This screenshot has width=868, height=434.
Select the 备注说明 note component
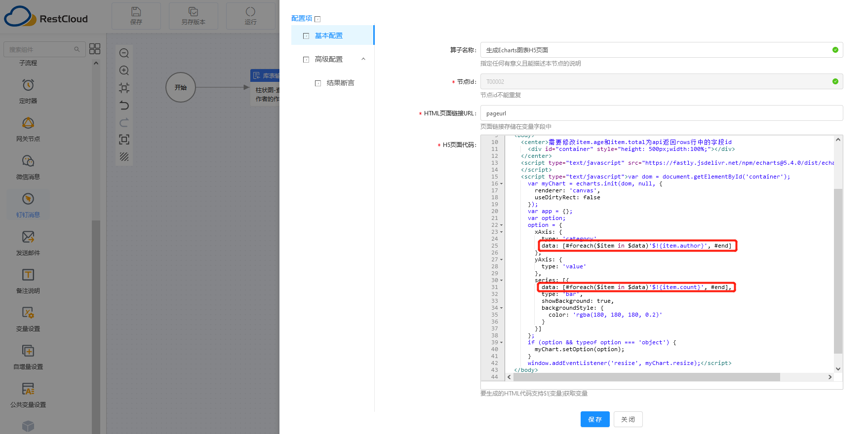coord(28,281)
